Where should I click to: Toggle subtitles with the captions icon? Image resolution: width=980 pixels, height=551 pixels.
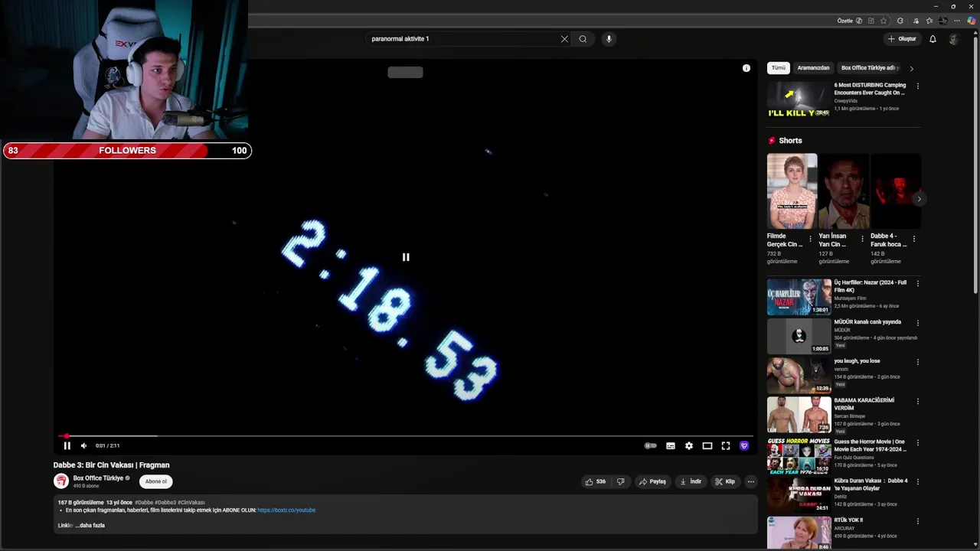(671, 445)
